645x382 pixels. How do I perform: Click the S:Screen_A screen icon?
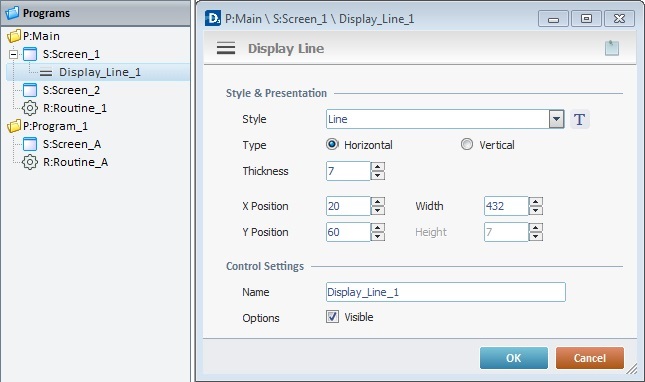click(30, 144)
